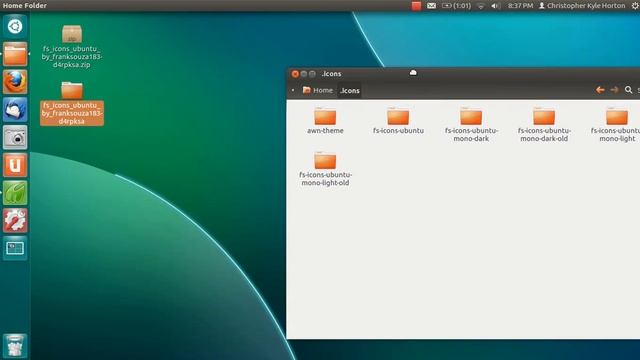This screenshot has height=360, width=640.
Task: Go back with the orange left arrow
Action: pos(600,90)
